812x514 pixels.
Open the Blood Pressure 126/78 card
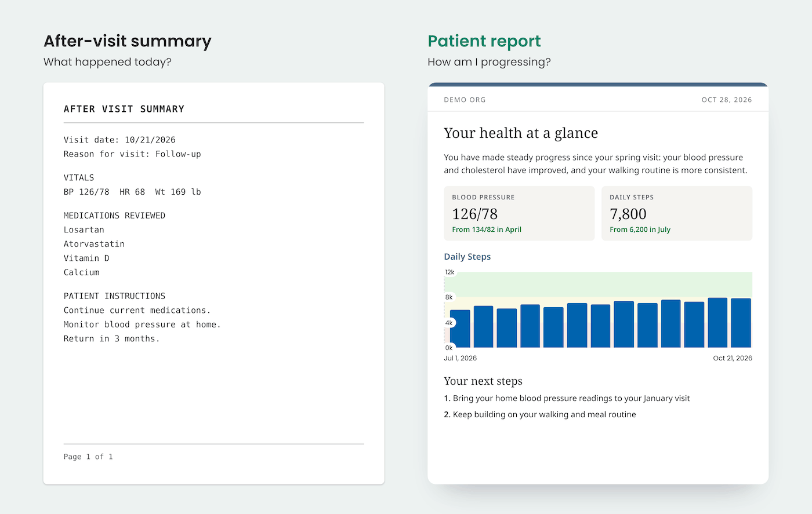519,213
